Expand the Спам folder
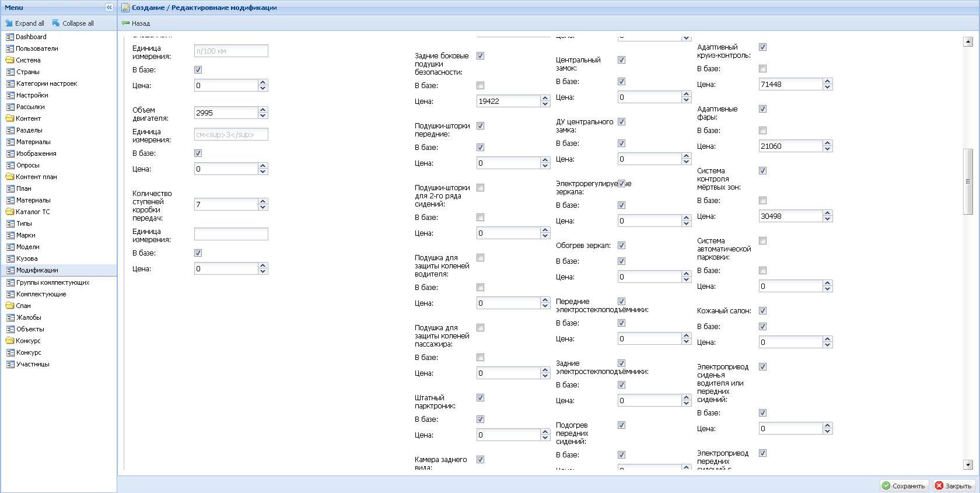The height and width of the screenshot is (493, 980). coord(10,306)
